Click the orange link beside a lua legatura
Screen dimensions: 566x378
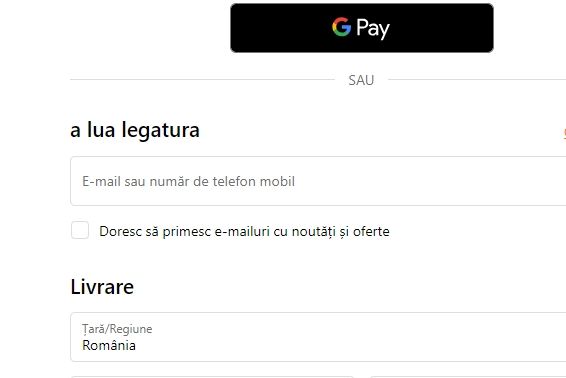pyautogui.click(x=564, y=133)
